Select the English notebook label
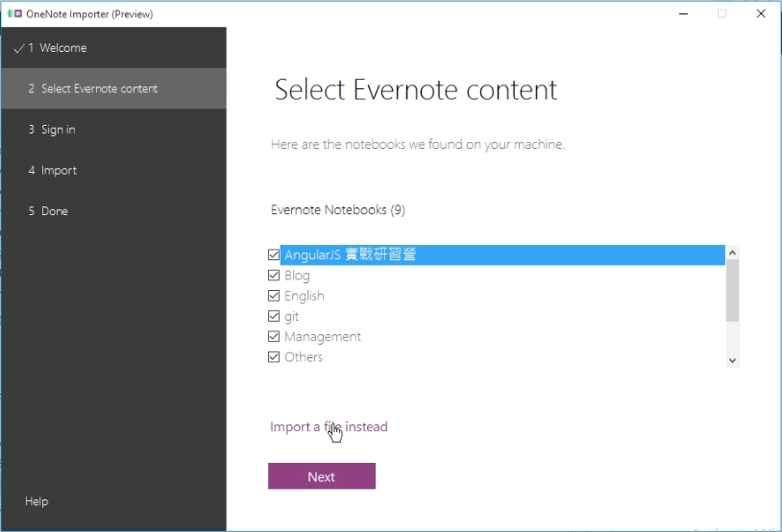Screen dimensions: 782x532 point(305,296)
